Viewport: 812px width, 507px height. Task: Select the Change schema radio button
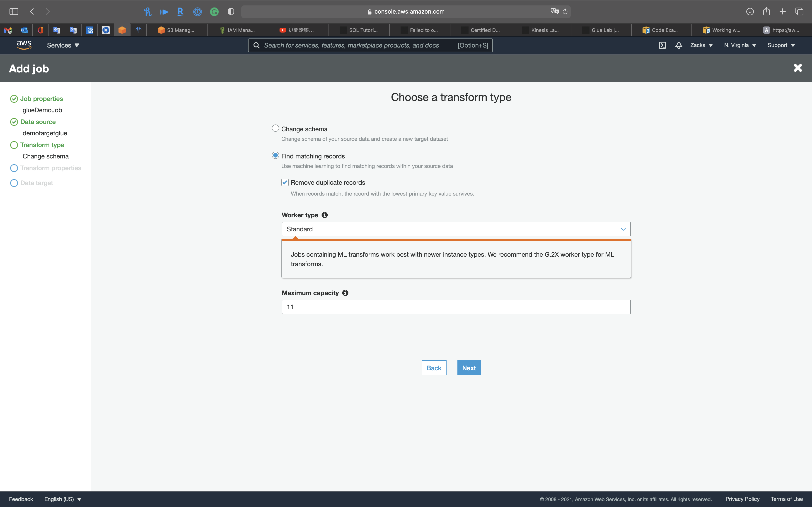[x=275, y=128]
